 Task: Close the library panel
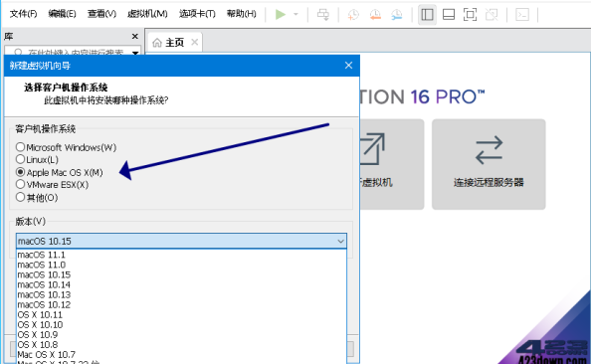[135, 36]
